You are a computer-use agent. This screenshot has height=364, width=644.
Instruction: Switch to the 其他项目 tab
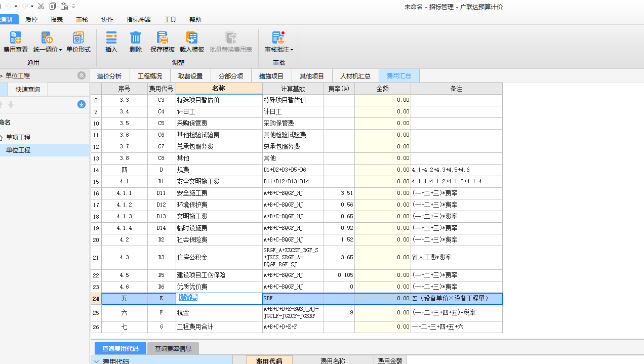(312, 76)
